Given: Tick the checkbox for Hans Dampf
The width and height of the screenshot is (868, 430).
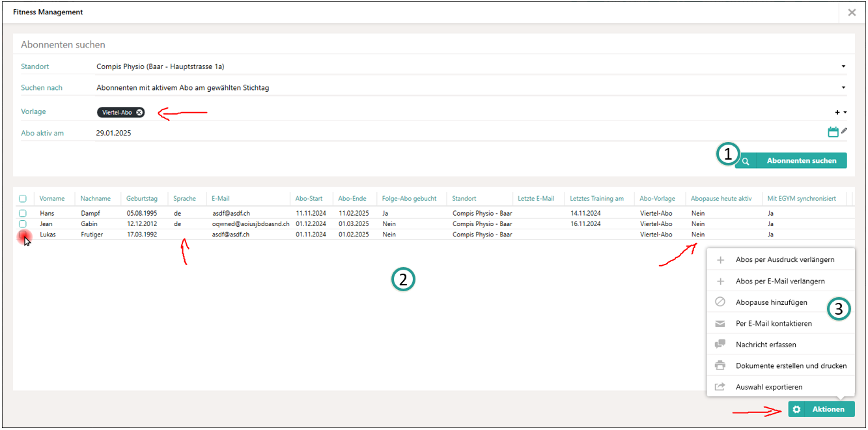Looking at the screenshot, I should pos(23,213).
